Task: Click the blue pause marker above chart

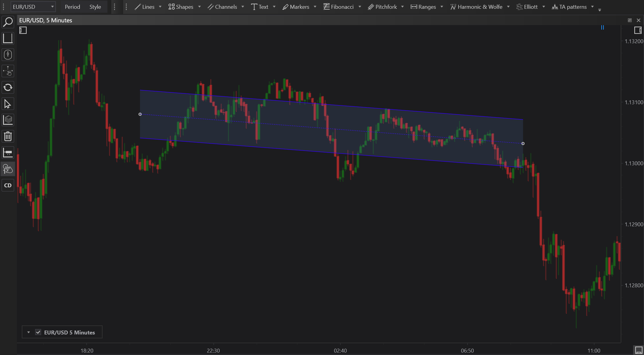Action: pos(603,27)
